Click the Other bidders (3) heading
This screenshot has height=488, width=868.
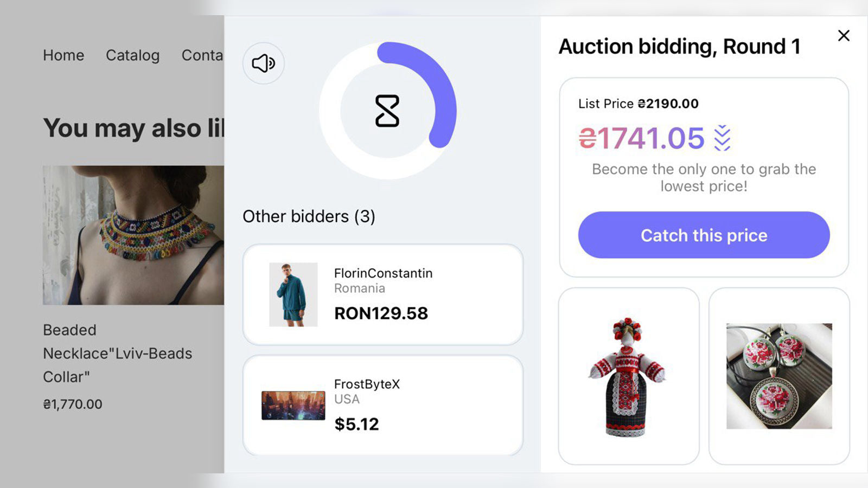click(309, 216)
